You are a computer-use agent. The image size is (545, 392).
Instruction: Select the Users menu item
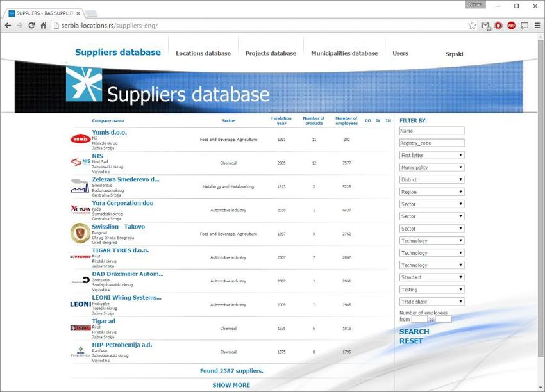(x=400, y=53)
